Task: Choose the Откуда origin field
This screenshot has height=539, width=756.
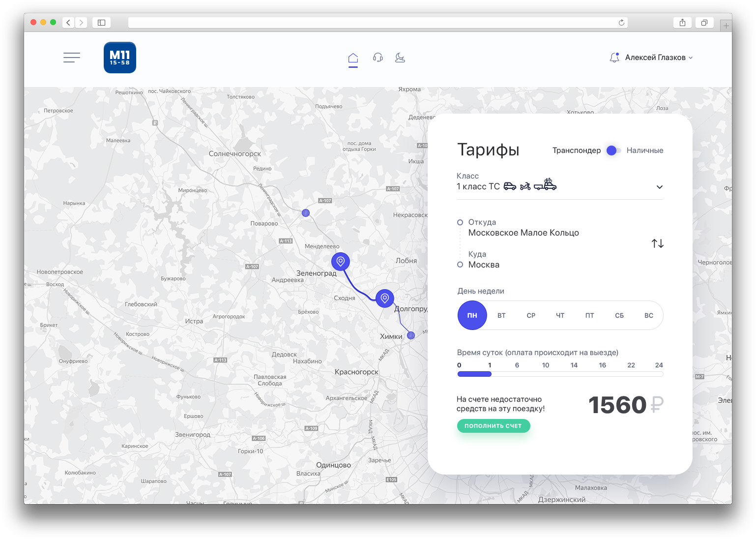Action: (x=523, y=228)
